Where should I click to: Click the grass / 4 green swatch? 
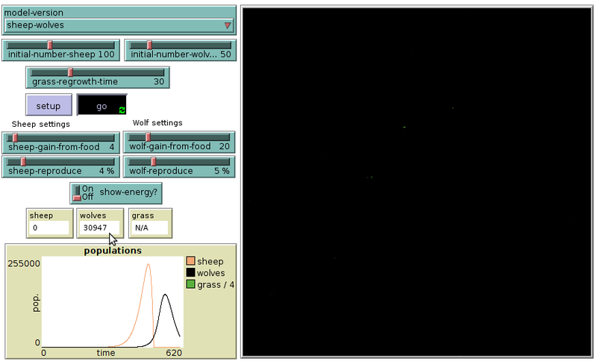(190, 284)
